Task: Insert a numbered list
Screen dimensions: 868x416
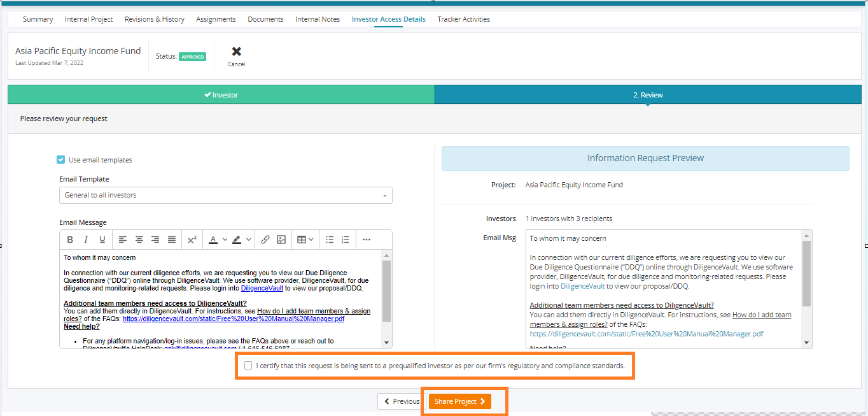Action: (x=346, y=240)
